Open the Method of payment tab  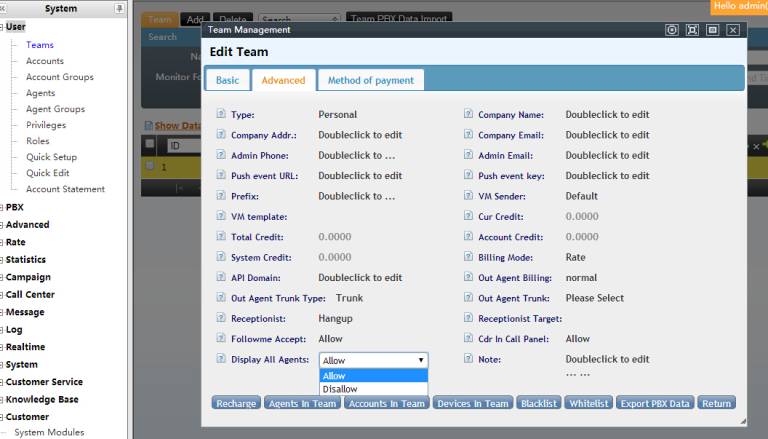click(370, 80)
